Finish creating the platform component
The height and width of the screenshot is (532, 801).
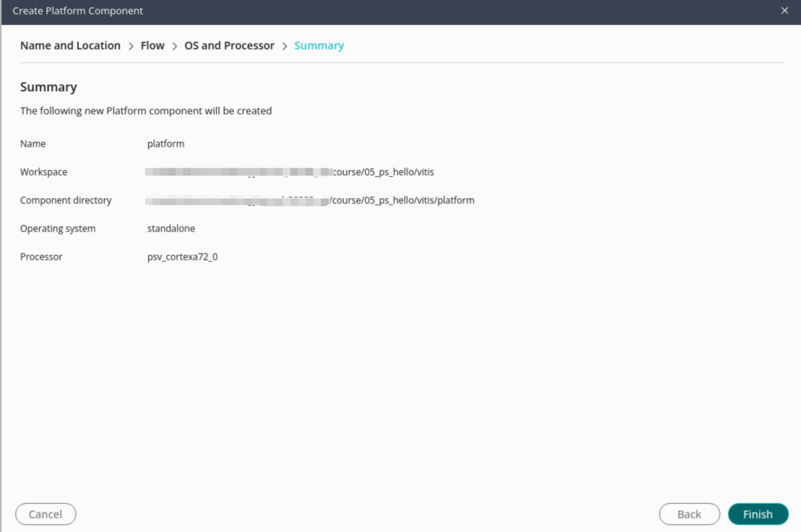pyautogui.click(x=758, y=514)
